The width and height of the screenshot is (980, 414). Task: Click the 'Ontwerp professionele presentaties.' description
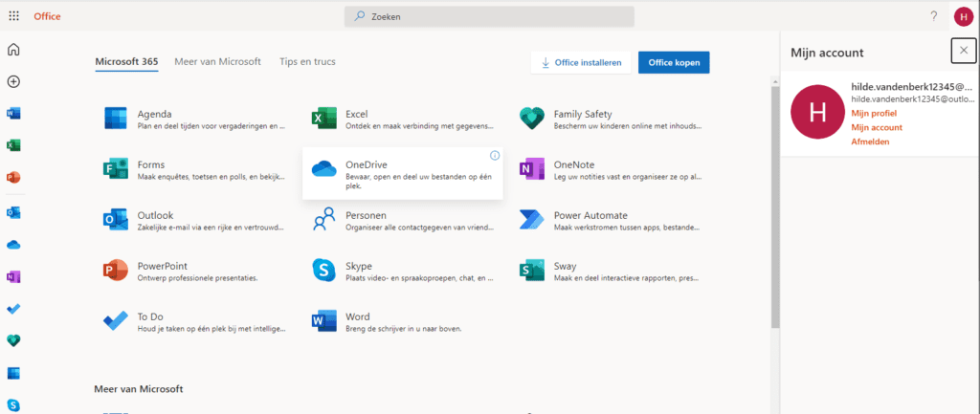(197, 278)
